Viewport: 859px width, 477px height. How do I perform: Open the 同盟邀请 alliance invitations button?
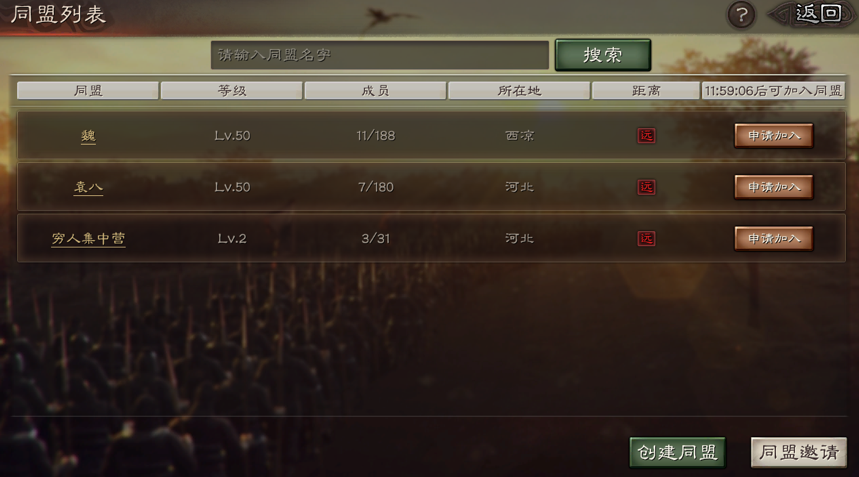tap(799, 452)
